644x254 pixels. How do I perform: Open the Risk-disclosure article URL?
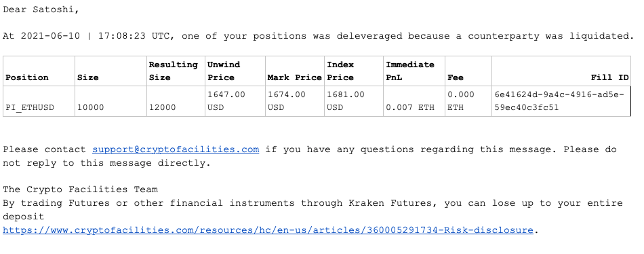268,230
